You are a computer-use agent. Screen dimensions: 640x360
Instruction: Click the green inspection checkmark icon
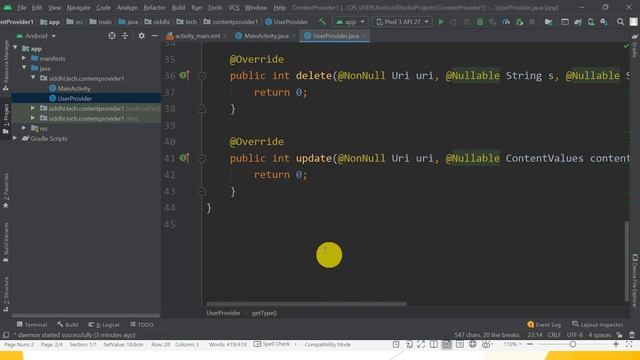626,46
